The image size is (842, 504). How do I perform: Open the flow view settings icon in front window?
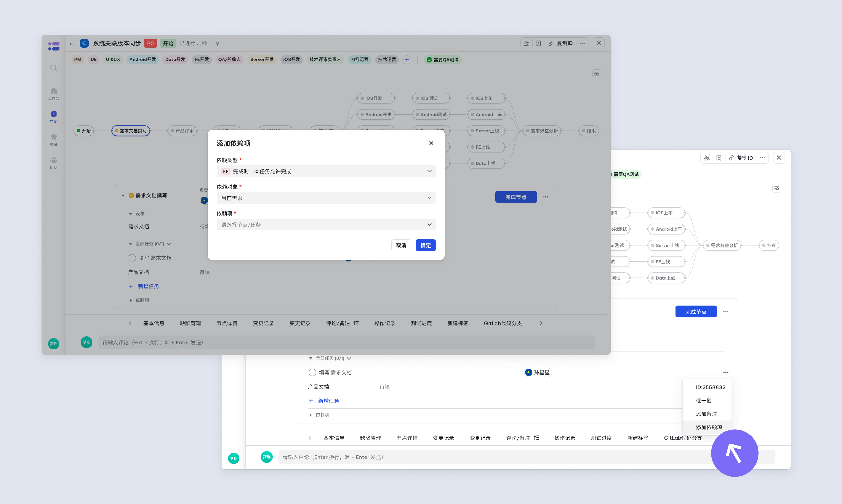coord(596,74)
